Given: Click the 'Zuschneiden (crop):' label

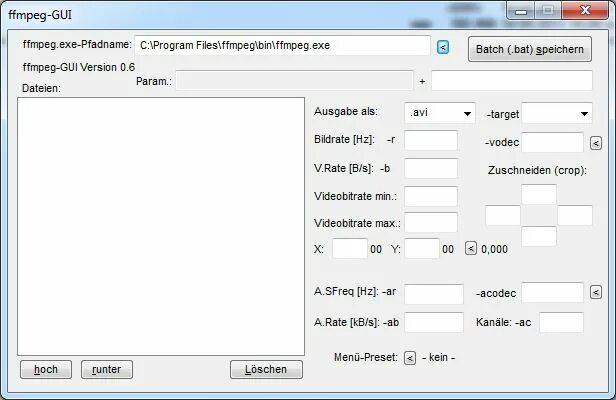Looking at the screenshot, I should click(537, 171).
